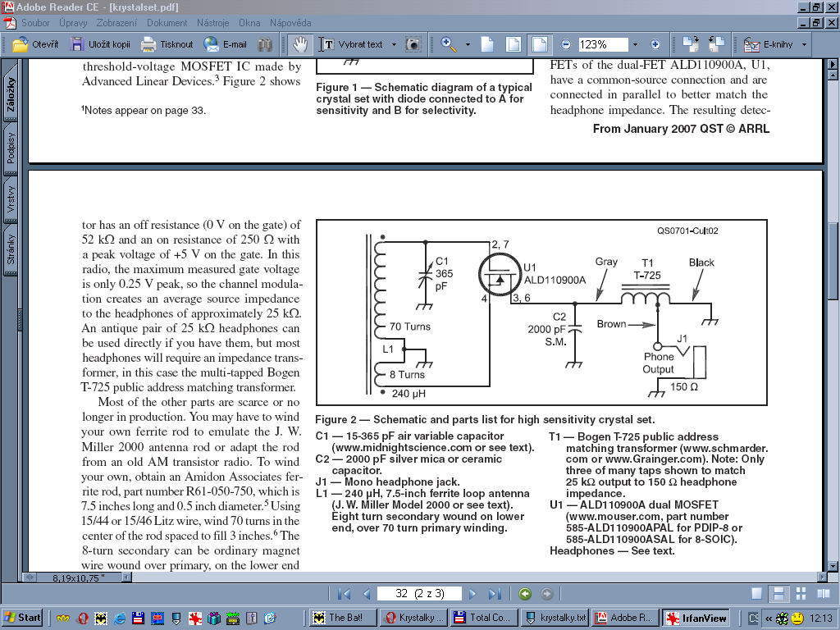Screen dimensions: 840x630
Task: Activate the Vybrat text tool
Action: click(351, 44)
